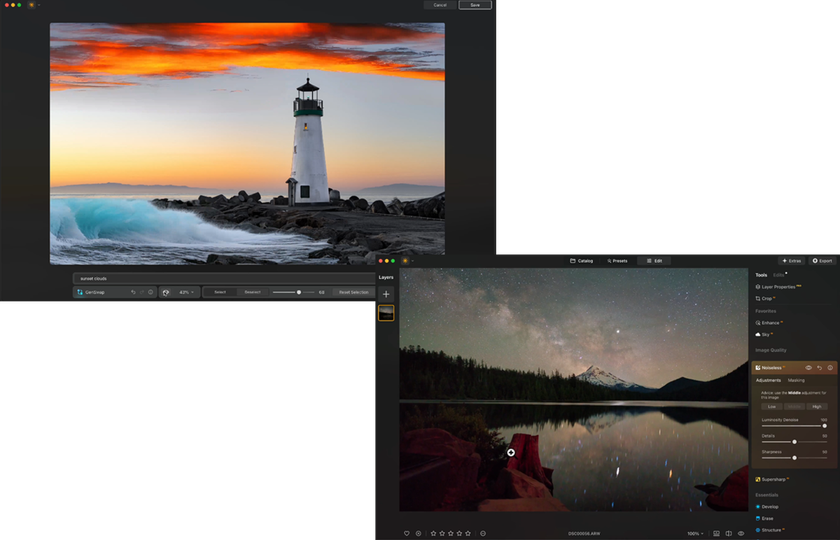Adjust the Details slider
This screenshot has width=840, height=540.
pyautogui.click(x=794, y=442)
